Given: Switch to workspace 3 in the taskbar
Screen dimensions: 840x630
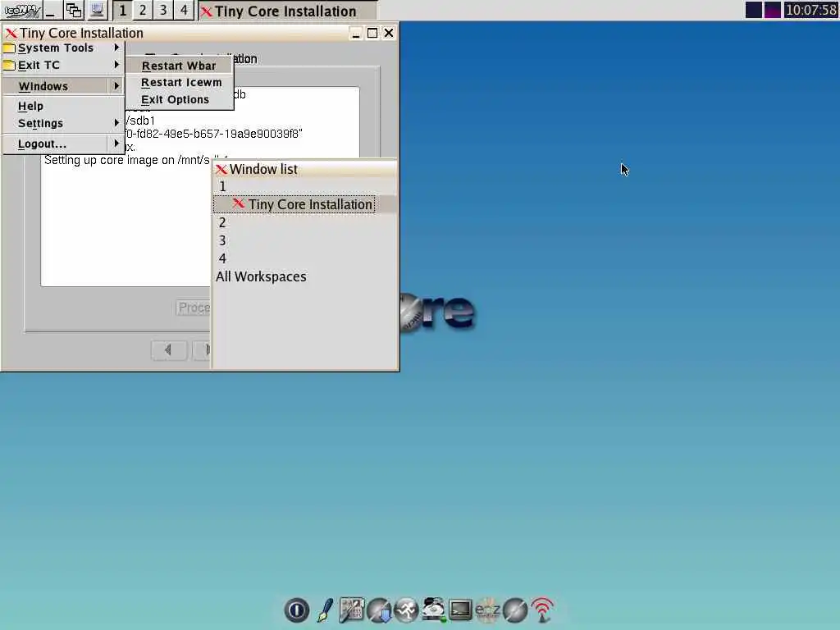Looking at the screenshot, I should (163, 10).
